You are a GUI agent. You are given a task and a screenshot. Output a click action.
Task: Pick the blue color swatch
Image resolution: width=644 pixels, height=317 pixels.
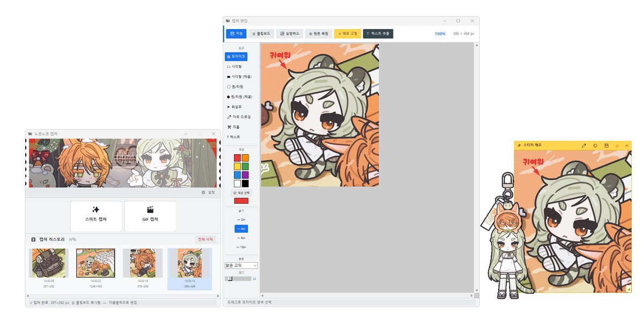coord(237,175)
